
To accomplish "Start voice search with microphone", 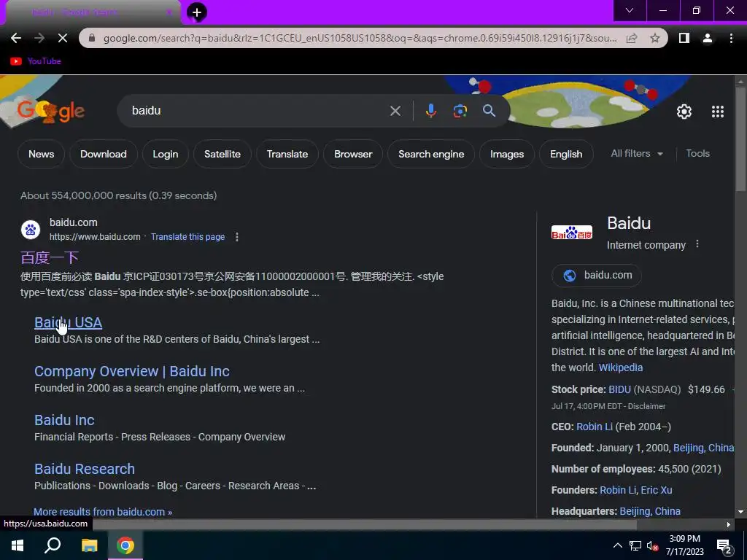I will [430, 111].
